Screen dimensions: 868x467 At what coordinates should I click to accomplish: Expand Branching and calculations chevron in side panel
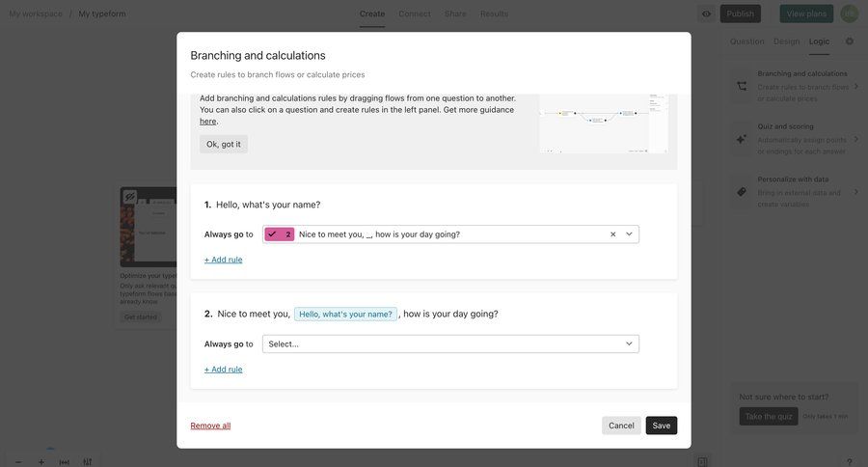[x=856, y=86]
